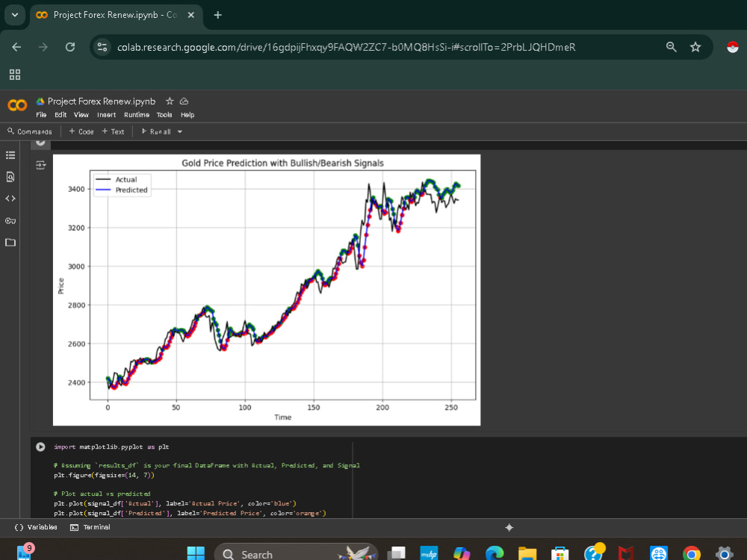Open Microsoft Copilot from taskbar
The height and width of the screenshot is (560, 747).
(x=462, y=553)
